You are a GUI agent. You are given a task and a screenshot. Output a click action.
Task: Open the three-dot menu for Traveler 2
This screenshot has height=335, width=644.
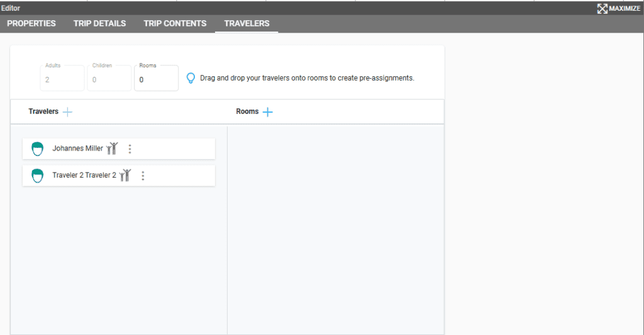point(143,176)
